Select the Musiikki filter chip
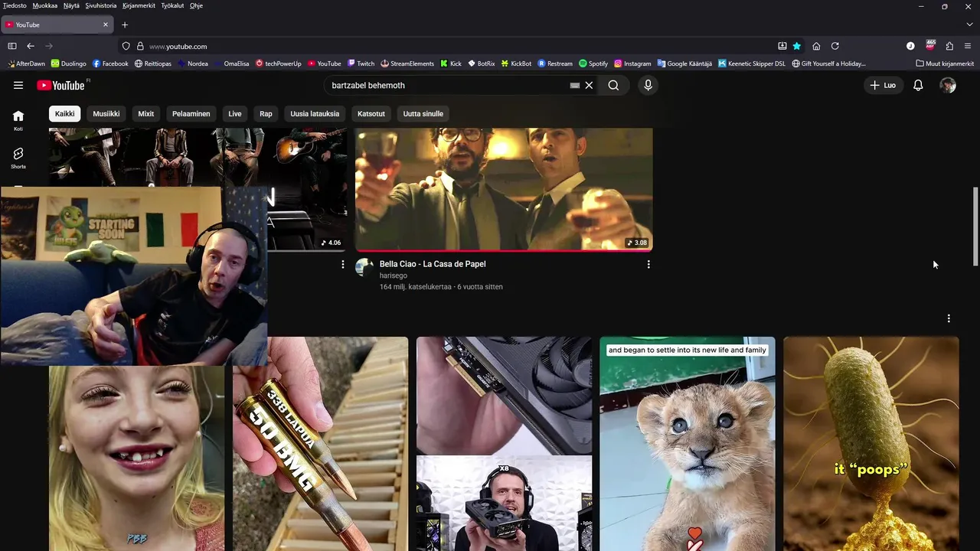 click(106, 114)
